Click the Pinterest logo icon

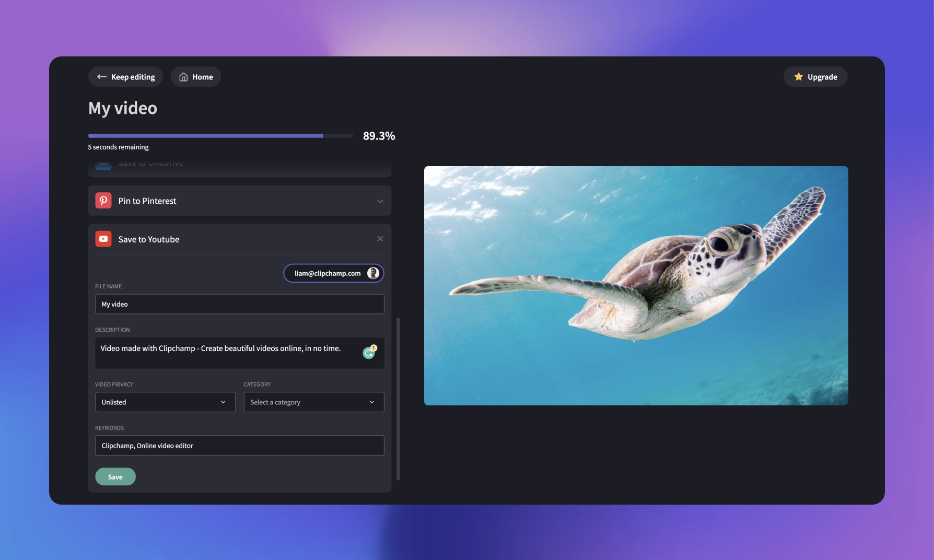tap(103, 201)
